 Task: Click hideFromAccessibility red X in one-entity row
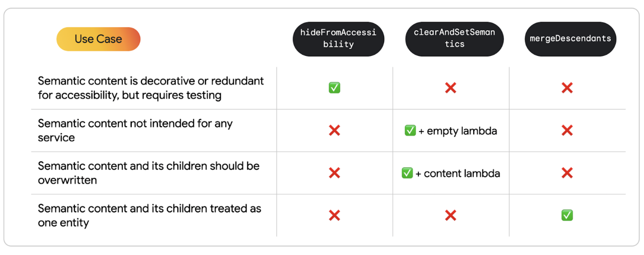click(334, 215)
